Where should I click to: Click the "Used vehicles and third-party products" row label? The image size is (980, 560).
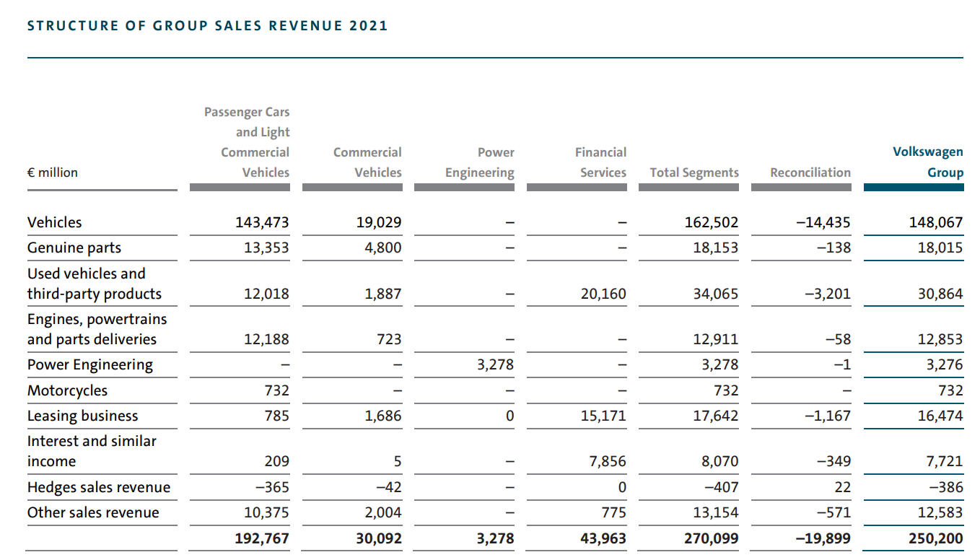tap(95, 284)
